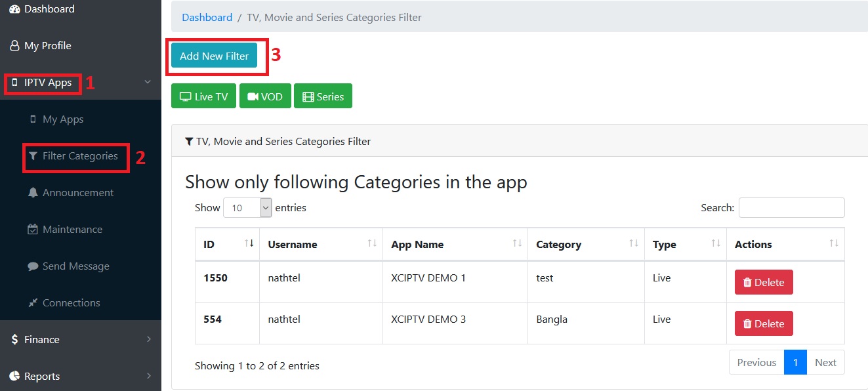Click the Send Message speech bubble icon

(33, 266)
